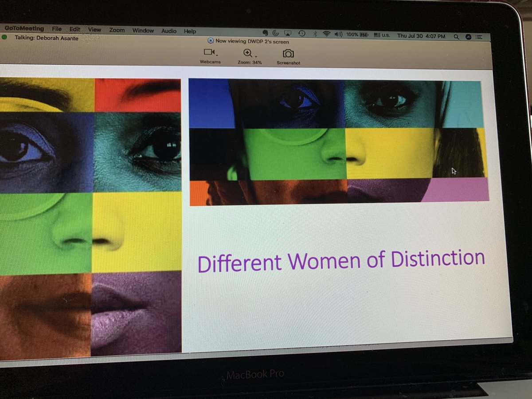Open the AirPlay display menu icon
The image size is (532, 399).
coord(288,33)
